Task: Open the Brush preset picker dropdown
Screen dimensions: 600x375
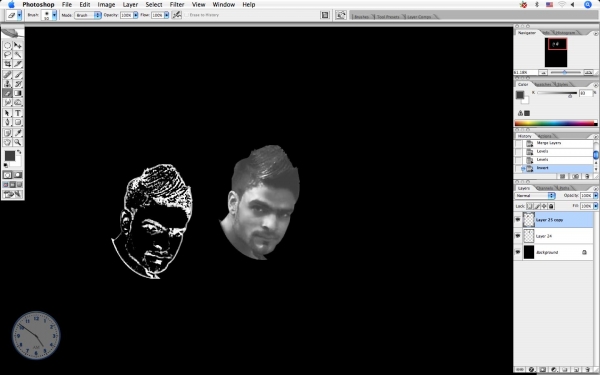Action: click(54, 15)
